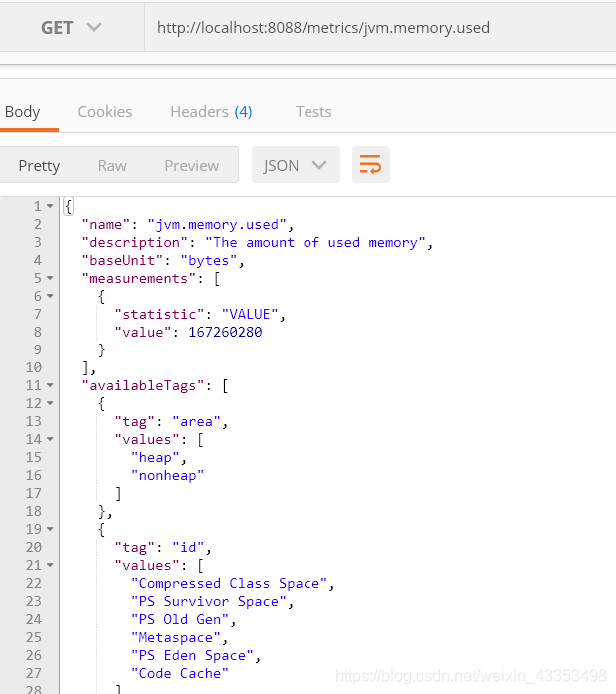616x694 pixels.
Task: Click the "availableTags" key
Action: coord(143,386)
